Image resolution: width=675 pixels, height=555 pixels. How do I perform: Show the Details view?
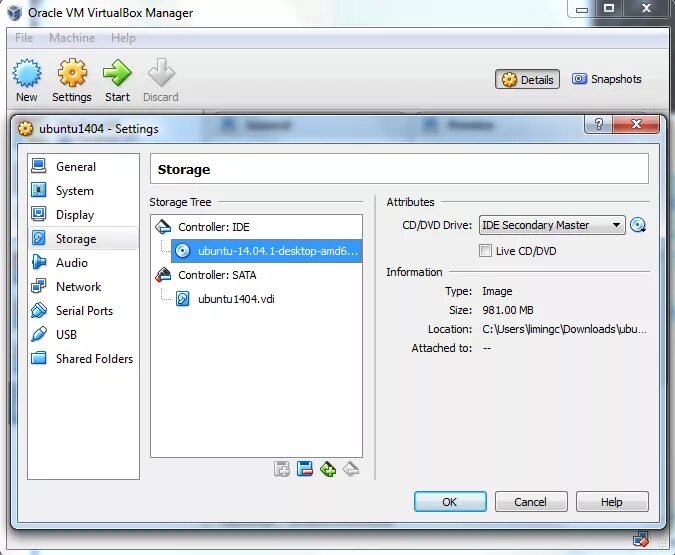pos(527,80)
